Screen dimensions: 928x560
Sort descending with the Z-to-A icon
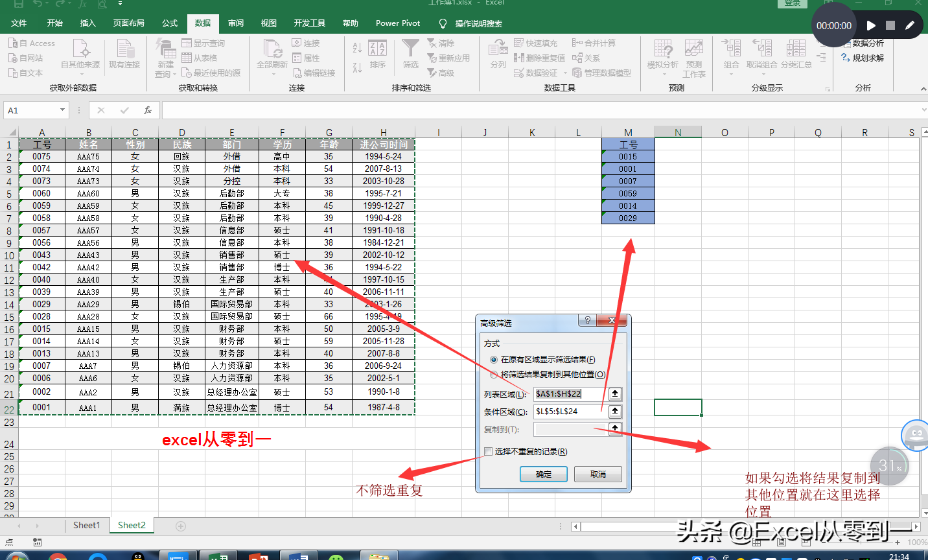[357, 67]
